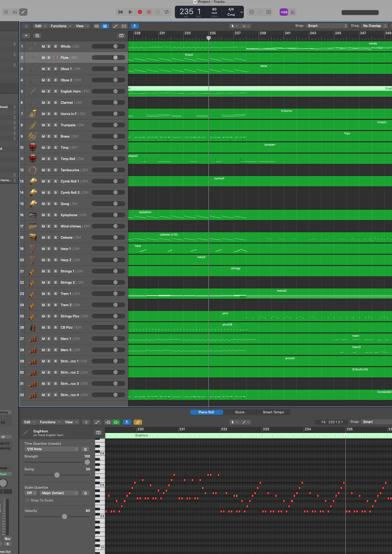The height and width of the screenshot is (554, 392).
Task: Add a new track with plus button
Action: [x=26, y=36]
